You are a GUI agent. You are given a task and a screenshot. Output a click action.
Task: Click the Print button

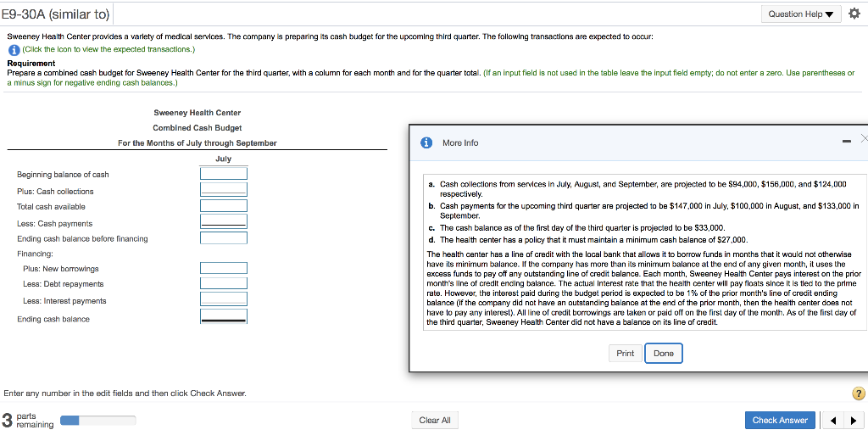click(x=625, y=354)
